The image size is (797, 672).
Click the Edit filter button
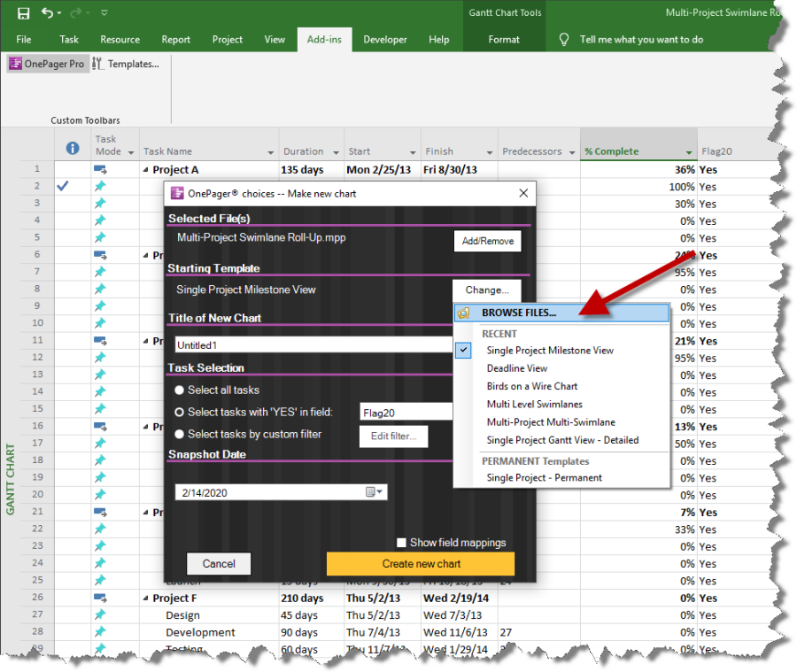point(393,436)
